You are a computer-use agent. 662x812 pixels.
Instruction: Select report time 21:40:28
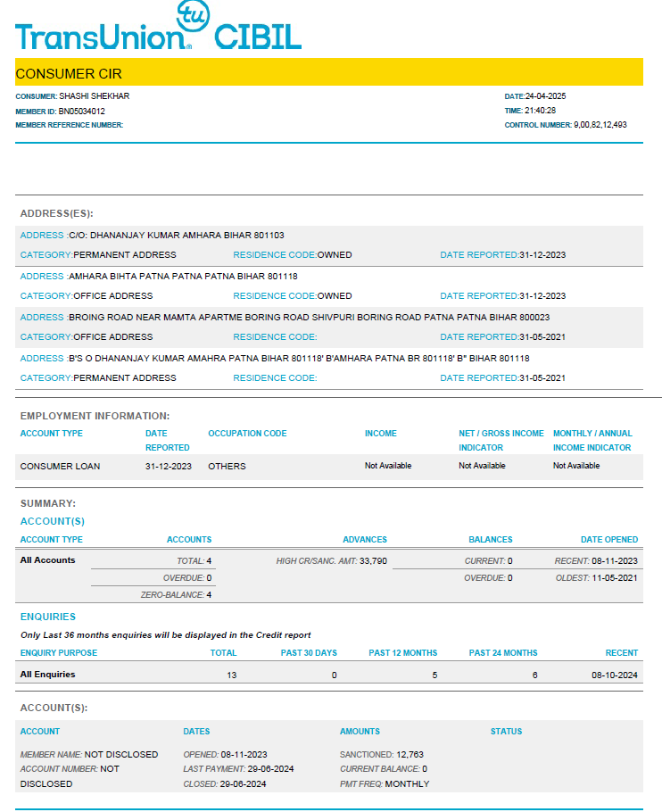[541, 111]
